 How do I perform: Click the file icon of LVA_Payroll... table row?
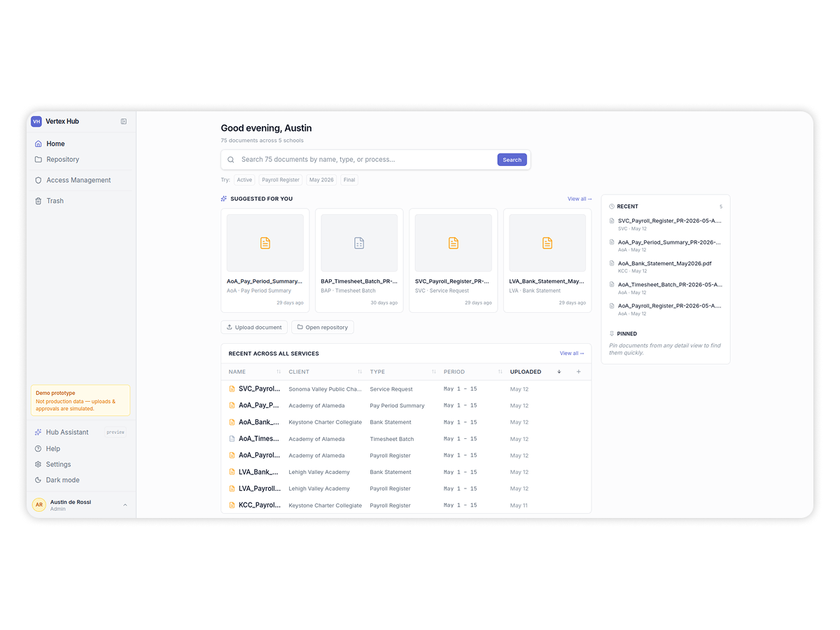coord(232,489)
